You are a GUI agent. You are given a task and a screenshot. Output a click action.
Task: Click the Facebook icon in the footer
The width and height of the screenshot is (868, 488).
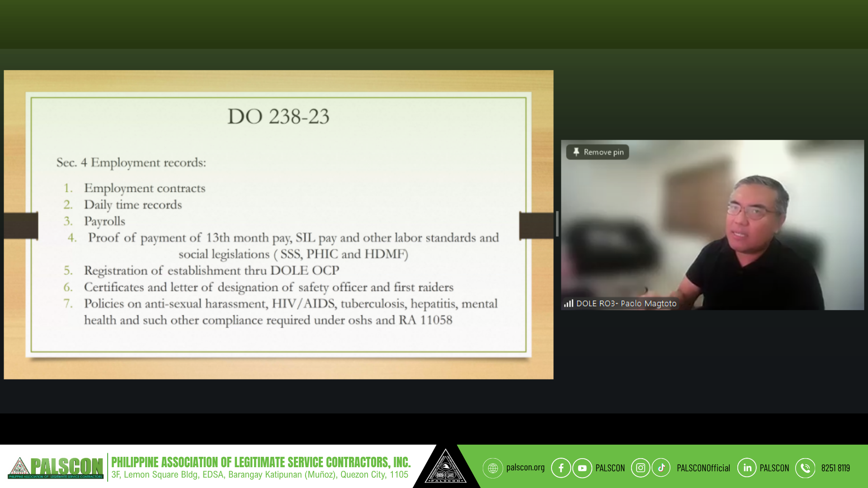[x=561, y=468]
